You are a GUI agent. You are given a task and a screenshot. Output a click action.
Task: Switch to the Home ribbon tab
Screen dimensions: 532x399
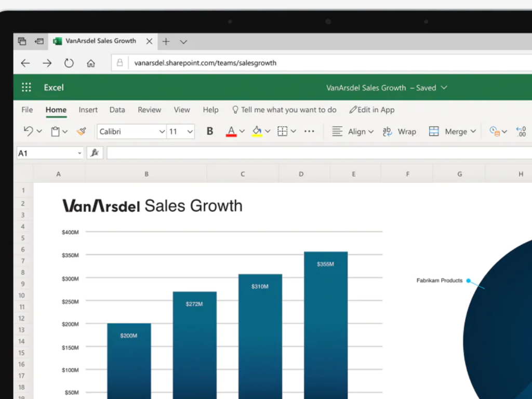(56, 110)
